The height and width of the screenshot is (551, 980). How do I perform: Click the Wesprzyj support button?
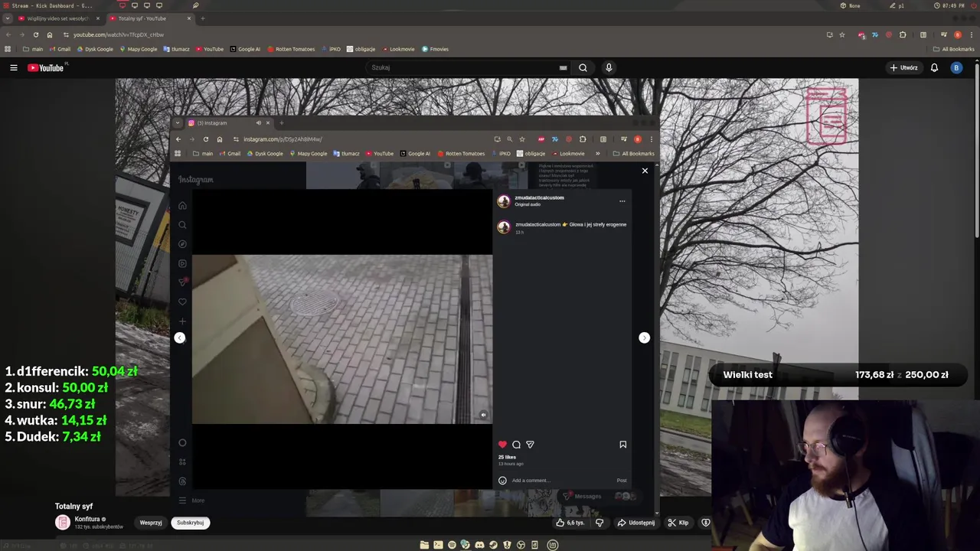click(x=151, y=523)
